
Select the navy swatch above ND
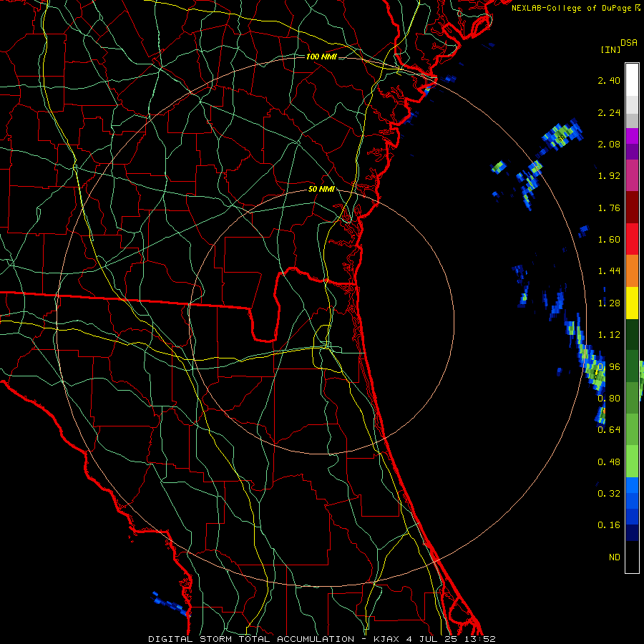(x=632, y=532)
